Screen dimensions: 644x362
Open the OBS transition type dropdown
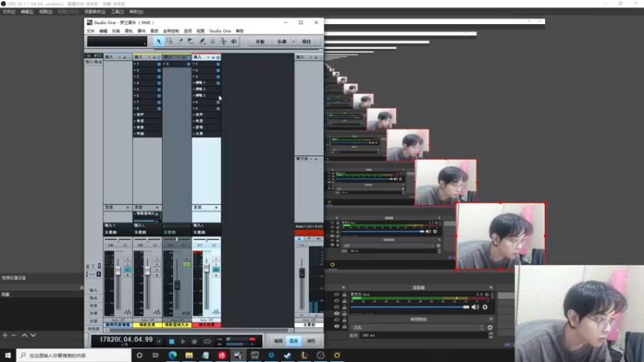417,327
